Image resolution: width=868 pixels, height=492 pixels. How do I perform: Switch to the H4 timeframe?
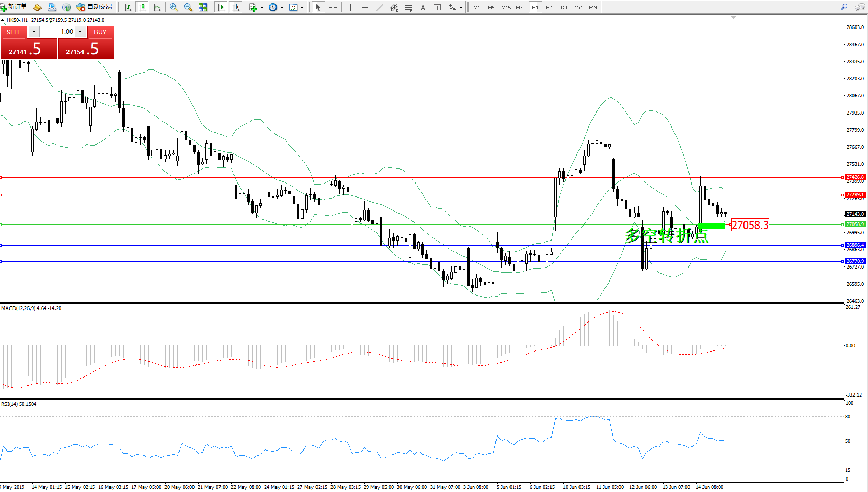point(549,7)
